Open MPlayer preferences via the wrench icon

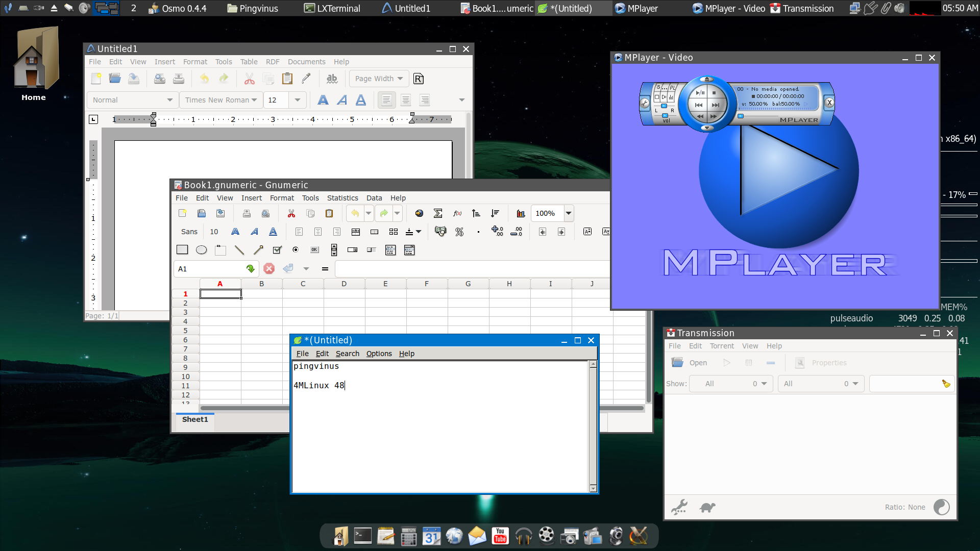click(x=645, y=104)
